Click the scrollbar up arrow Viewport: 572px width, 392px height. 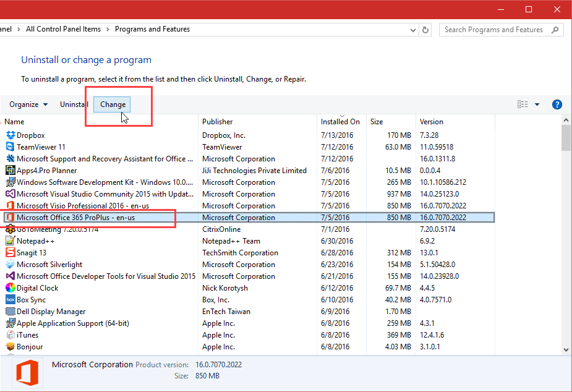point(566,120)
